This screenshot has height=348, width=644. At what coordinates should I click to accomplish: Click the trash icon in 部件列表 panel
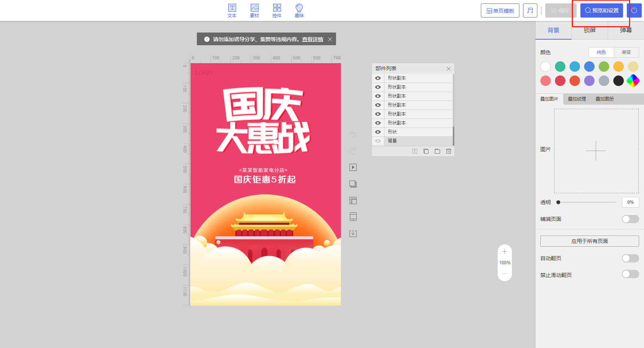[448, 151]
